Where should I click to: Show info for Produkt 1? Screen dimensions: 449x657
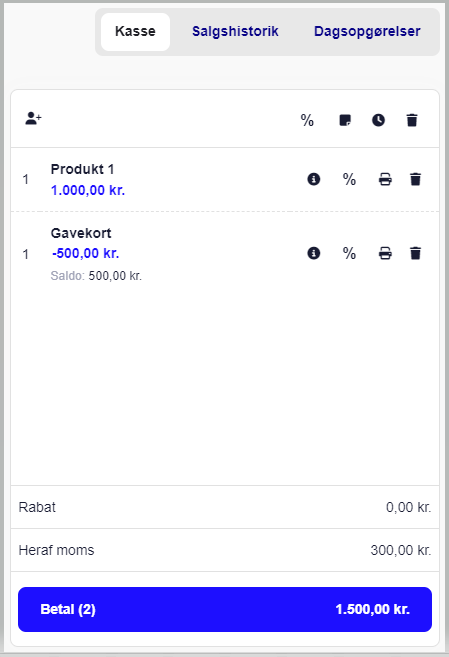coord(314,179)
